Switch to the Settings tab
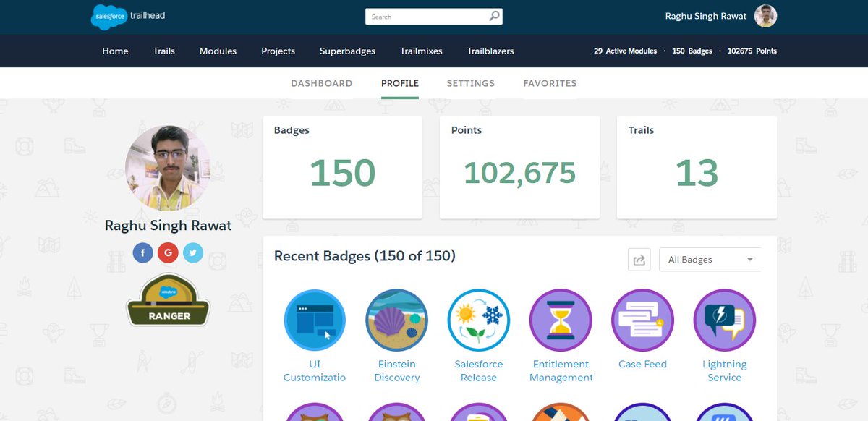The image size is (868, 421). click(x=471, y=83)
